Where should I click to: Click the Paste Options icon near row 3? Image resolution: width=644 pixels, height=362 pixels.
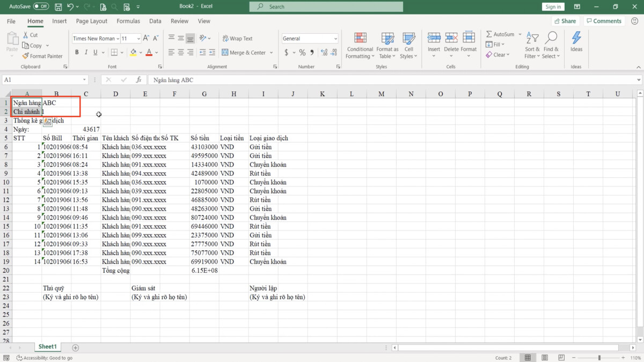[47, 122]
